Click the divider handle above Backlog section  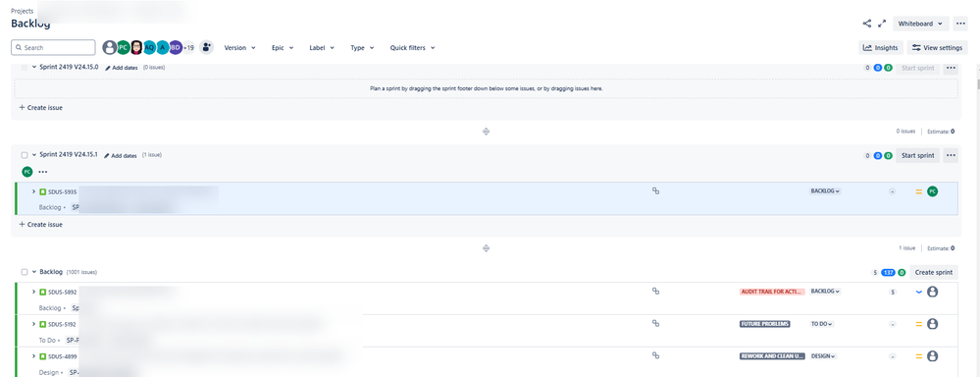tap(486, 248)
